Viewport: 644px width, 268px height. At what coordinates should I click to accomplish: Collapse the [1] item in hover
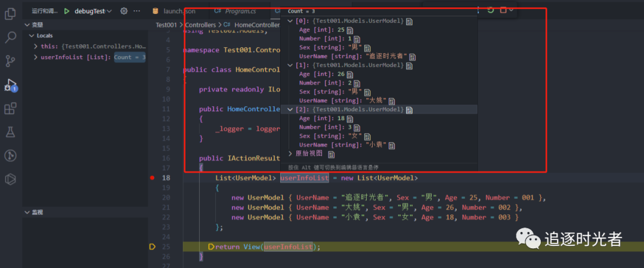click(290, 65)
